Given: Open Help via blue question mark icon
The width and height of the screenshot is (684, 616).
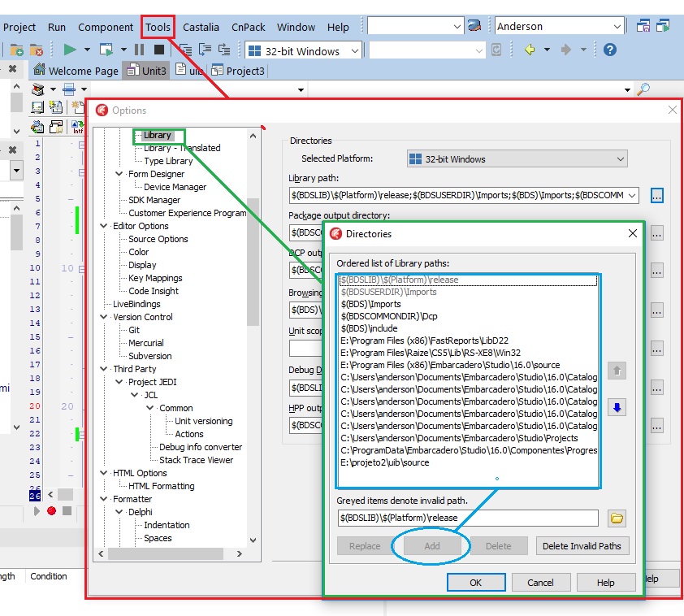Looking at the screenshot, I should [610, 50].
